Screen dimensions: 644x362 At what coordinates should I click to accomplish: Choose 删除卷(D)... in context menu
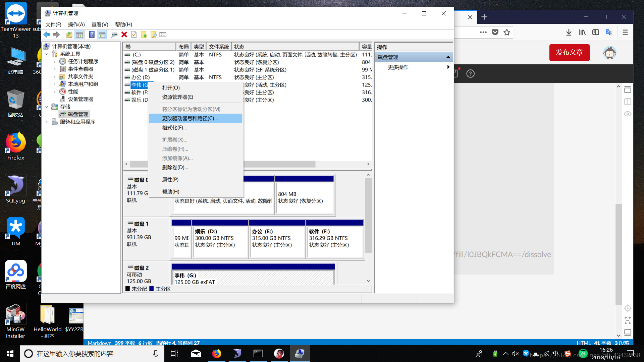196,167
